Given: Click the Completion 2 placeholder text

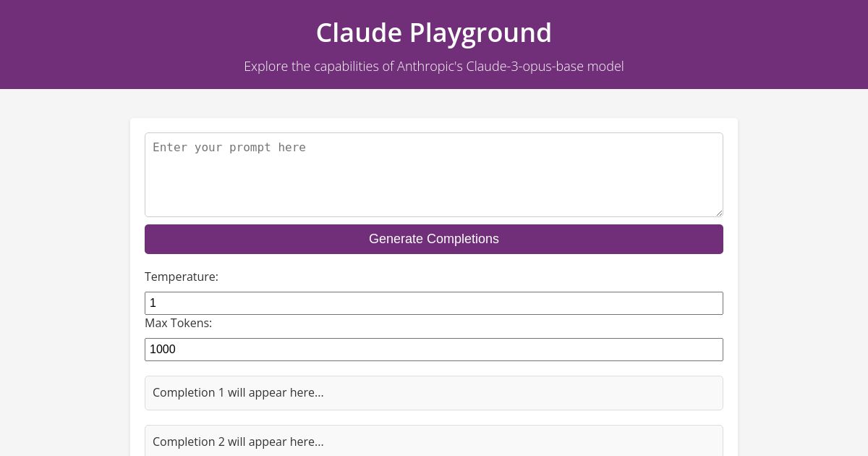Looking at the screenshot, I should tap(237, 442).
